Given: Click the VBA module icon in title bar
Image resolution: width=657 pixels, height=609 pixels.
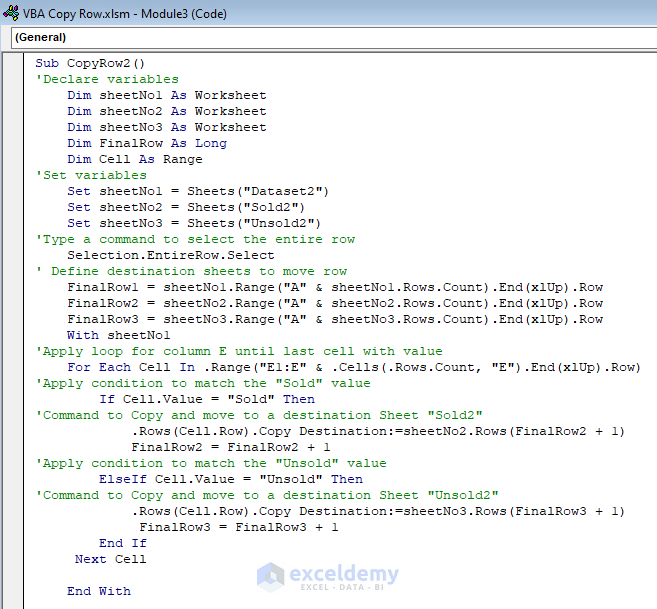Looking at the screenshot, I should pos(11,13).
